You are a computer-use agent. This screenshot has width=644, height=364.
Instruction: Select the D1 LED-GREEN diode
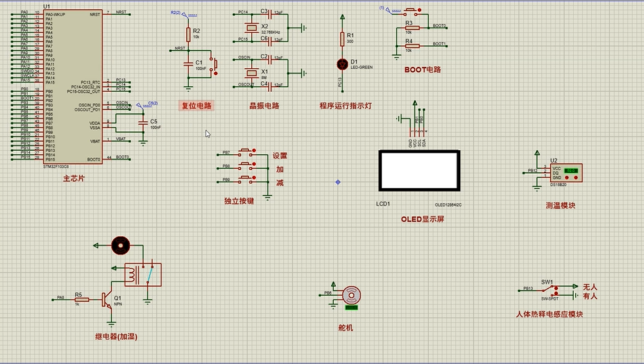(342, 64)
